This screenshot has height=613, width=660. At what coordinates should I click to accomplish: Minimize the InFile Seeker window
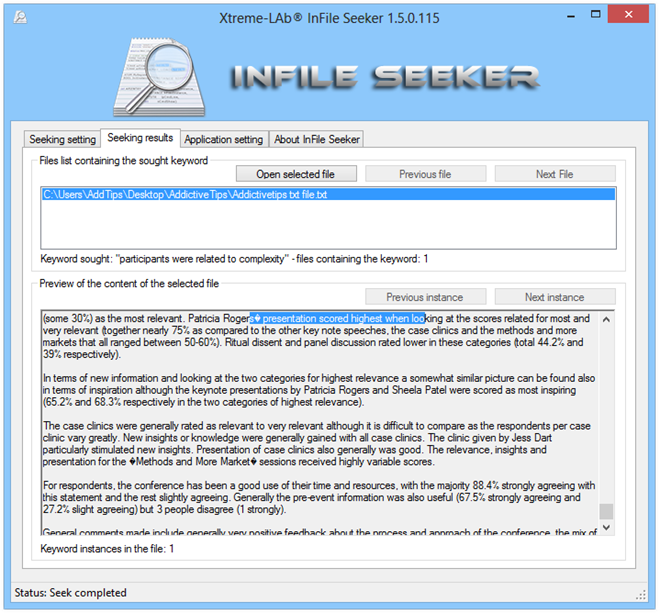coord(571,16)
